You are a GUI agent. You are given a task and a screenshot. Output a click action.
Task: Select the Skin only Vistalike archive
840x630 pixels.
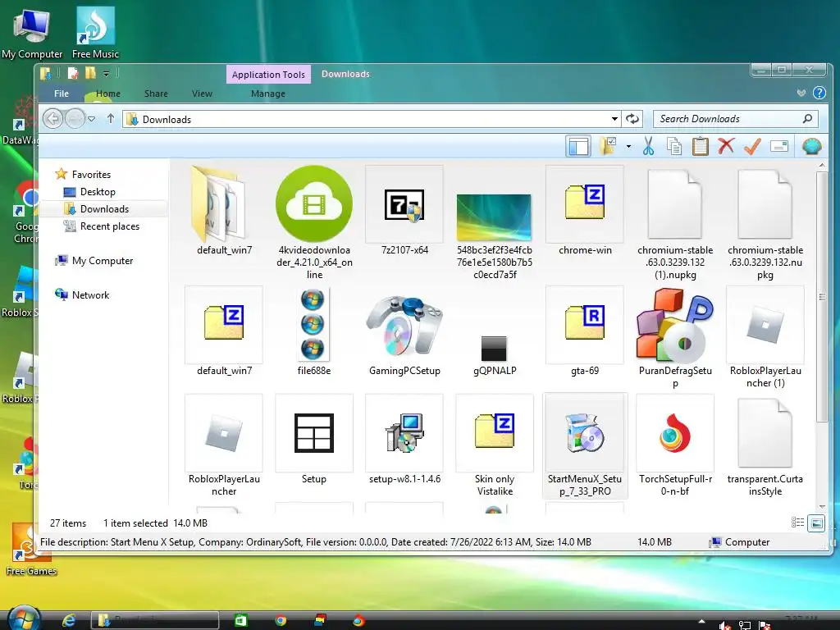click(x=495, y=446)
